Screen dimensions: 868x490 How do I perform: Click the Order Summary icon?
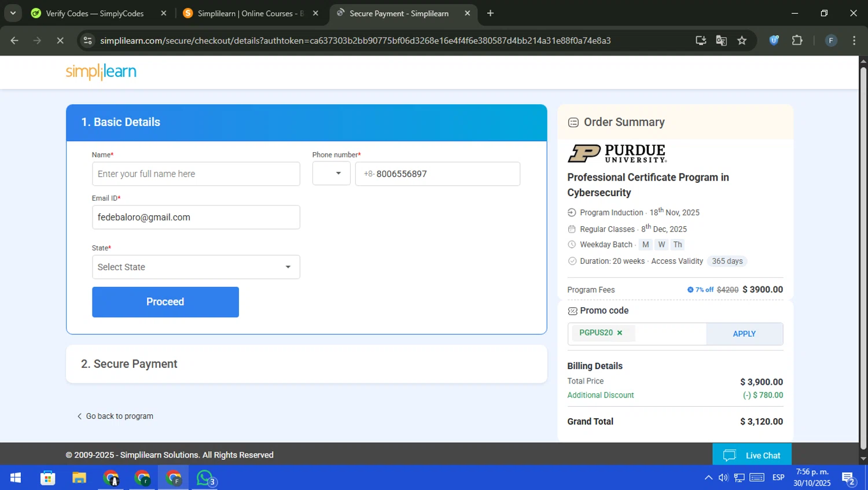[x=573, y=122]
